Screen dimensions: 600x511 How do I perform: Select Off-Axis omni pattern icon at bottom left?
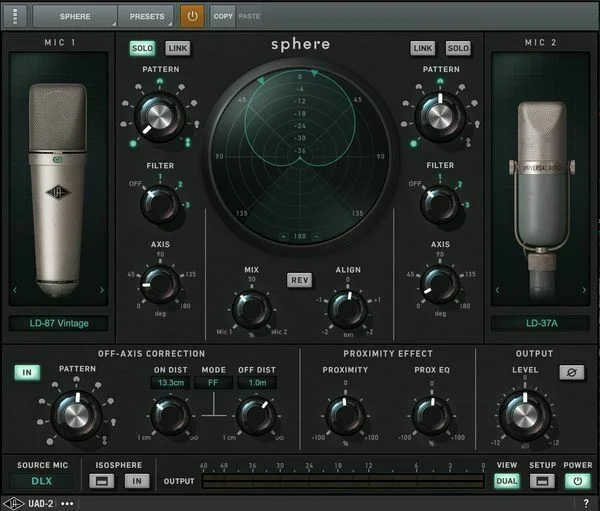tap(50, 441)
